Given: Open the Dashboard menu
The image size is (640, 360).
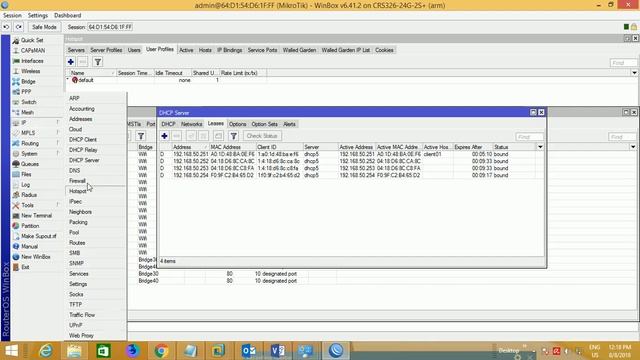Looking at the screenshot, I should tap(68, 16).
